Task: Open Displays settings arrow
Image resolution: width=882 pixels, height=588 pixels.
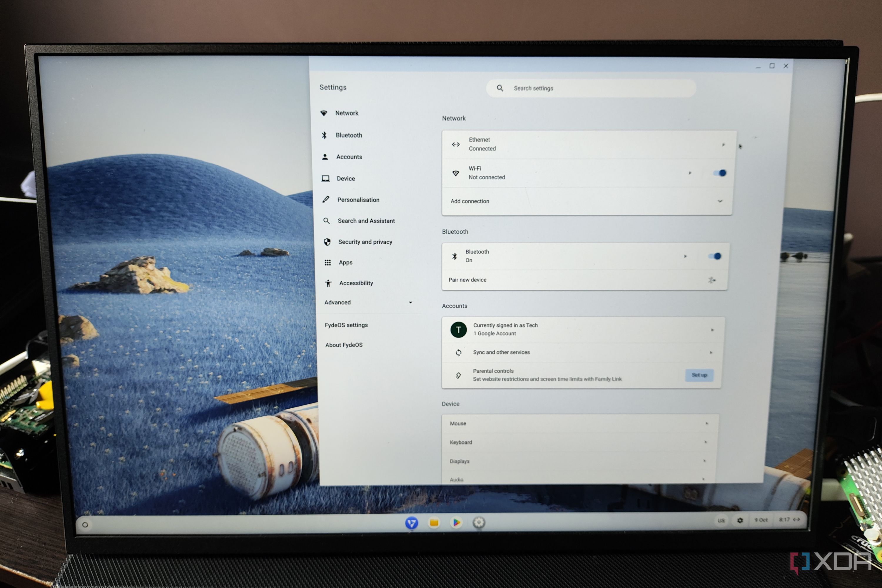Action: (x=705, y=461)
